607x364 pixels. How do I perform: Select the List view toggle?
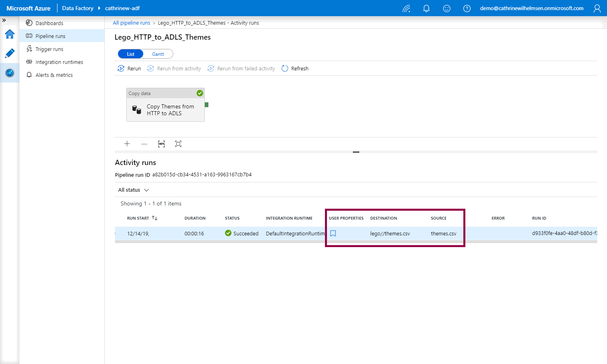[131, 54]
